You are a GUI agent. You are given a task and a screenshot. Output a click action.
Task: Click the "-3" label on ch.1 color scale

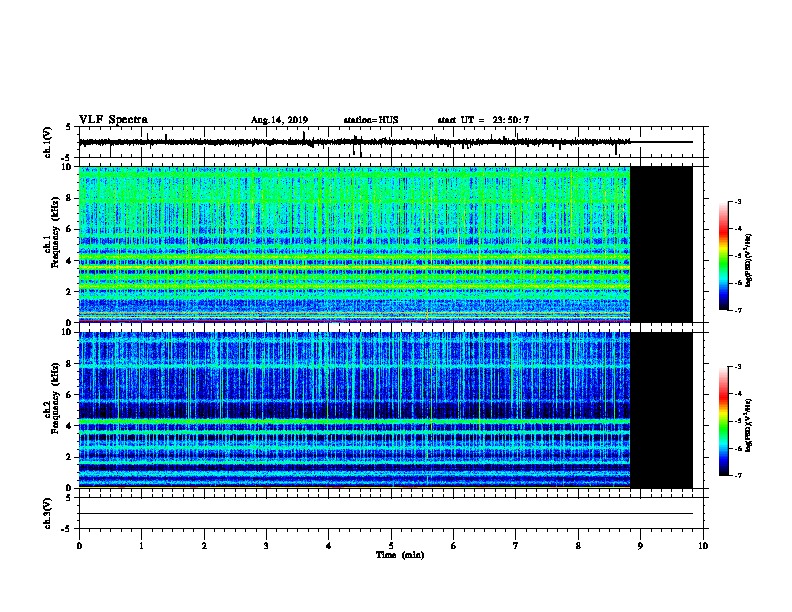click(738, 202)
